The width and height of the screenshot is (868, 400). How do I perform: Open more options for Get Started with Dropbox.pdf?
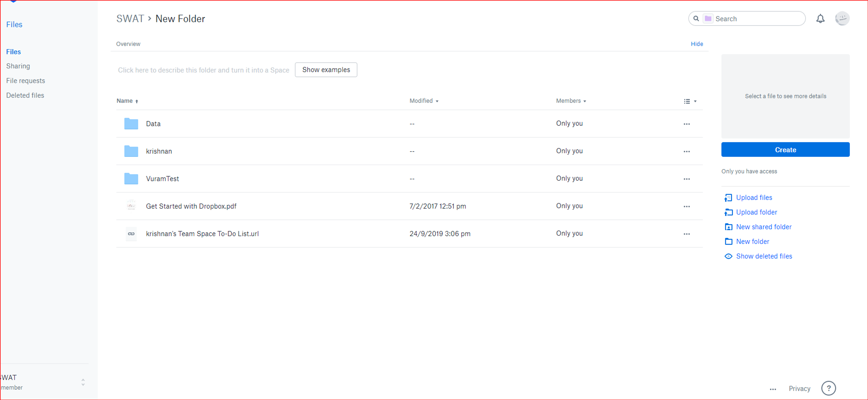tap(686, 206)
